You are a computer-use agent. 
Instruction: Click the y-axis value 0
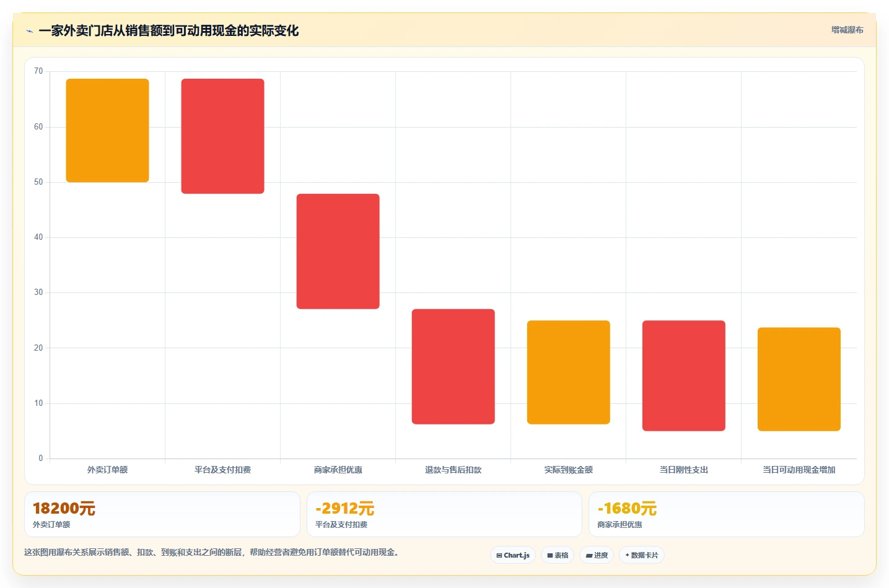[41, 459]
